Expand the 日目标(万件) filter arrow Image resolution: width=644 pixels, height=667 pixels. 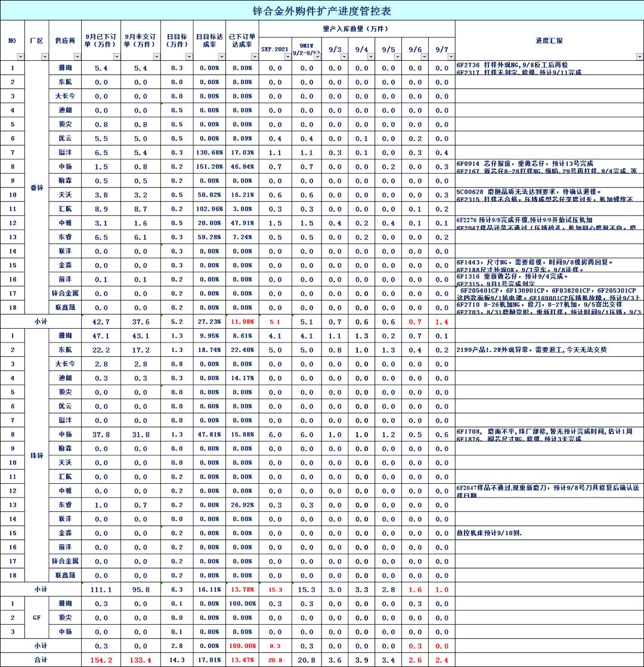click(x=188, y=57)
